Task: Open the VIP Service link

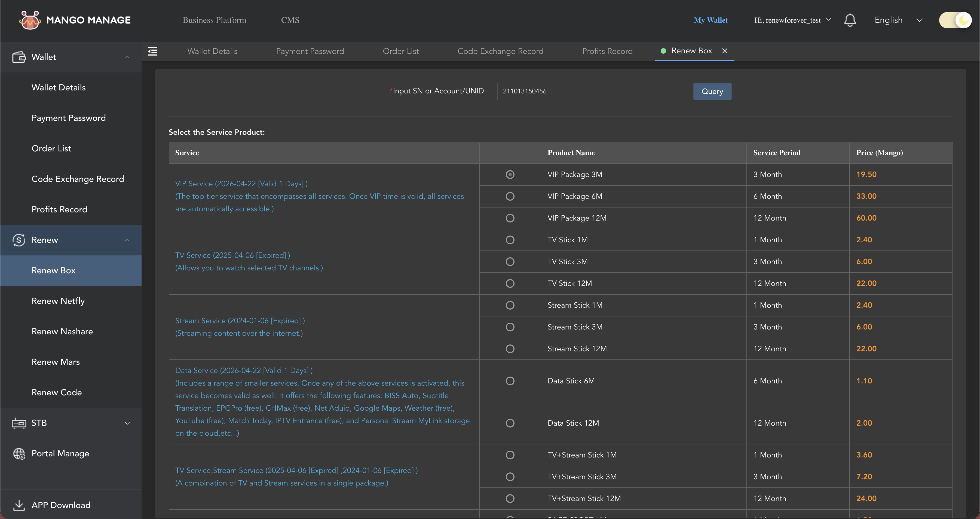Action: pos(241,184)
